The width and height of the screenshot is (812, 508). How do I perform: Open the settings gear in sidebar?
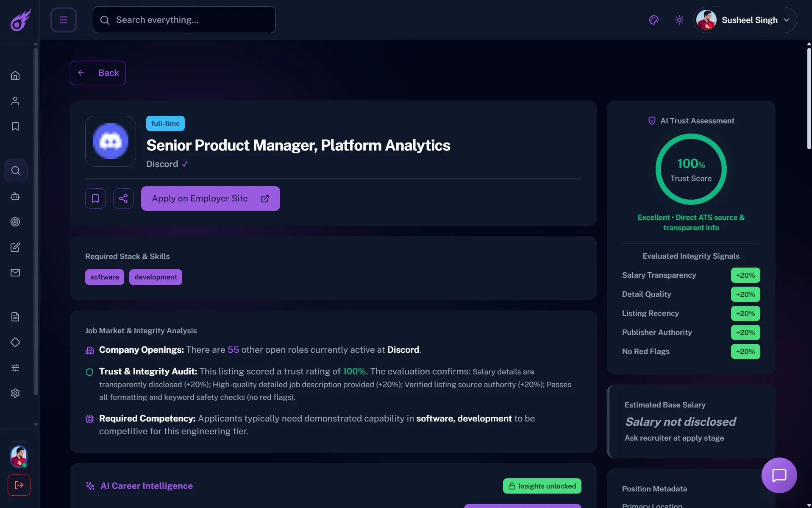coord(15,393)
